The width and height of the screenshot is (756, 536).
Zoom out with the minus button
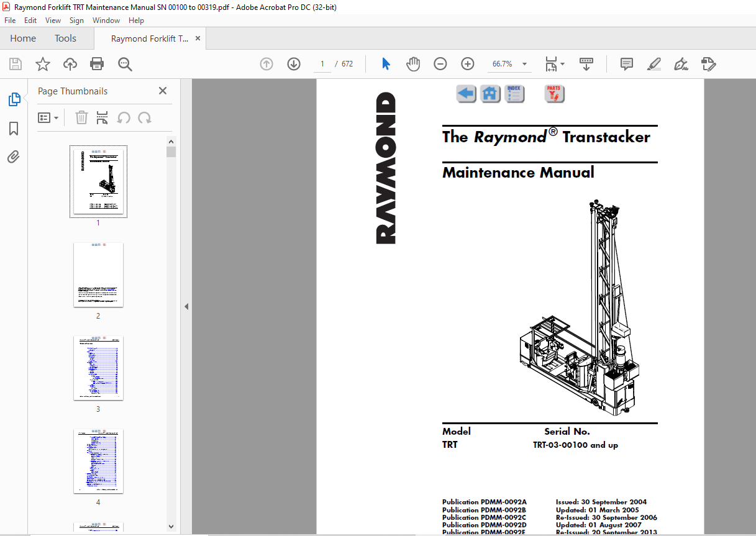pos(440,64)
